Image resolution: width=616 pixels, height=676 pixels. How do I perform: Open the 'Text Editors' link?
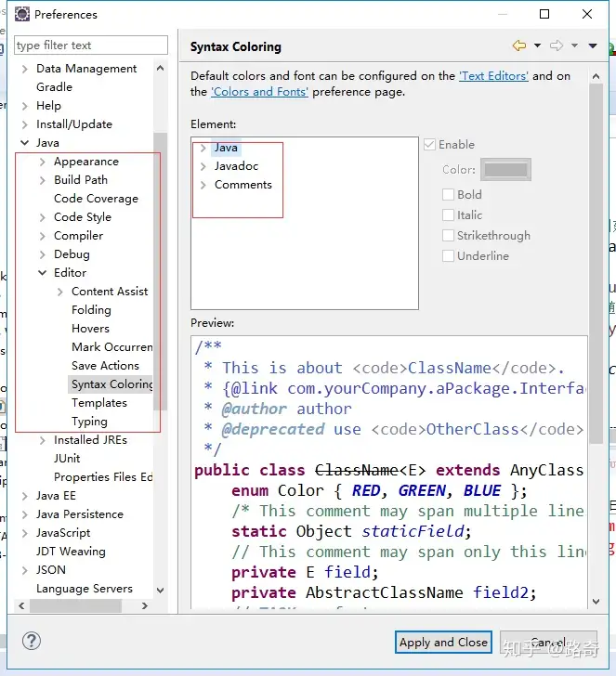[x=493, y=76]
